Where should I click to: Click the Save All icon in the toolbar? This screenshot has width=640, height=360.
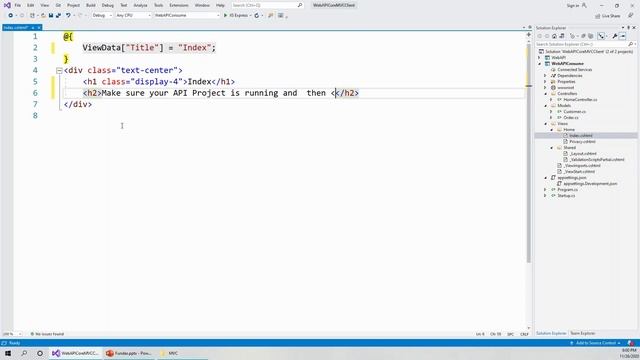[x=58, y=15]
